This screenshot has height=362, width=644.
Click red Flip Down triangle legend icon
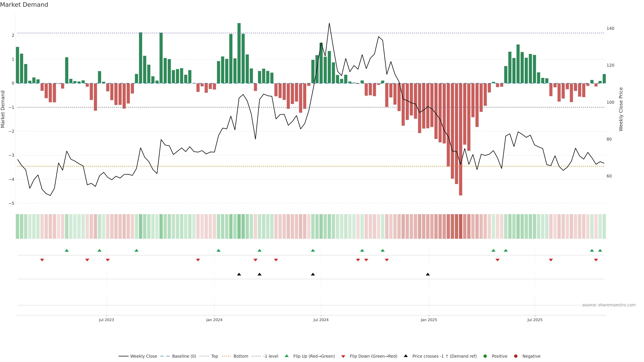coord(343,356)
